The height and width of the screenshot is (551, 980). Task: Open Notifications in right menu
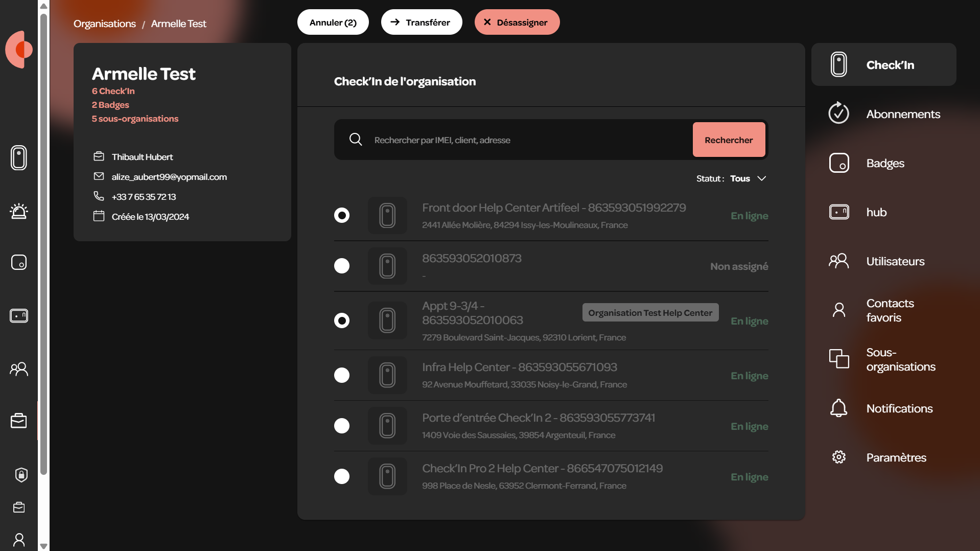[x=884, y=408]
